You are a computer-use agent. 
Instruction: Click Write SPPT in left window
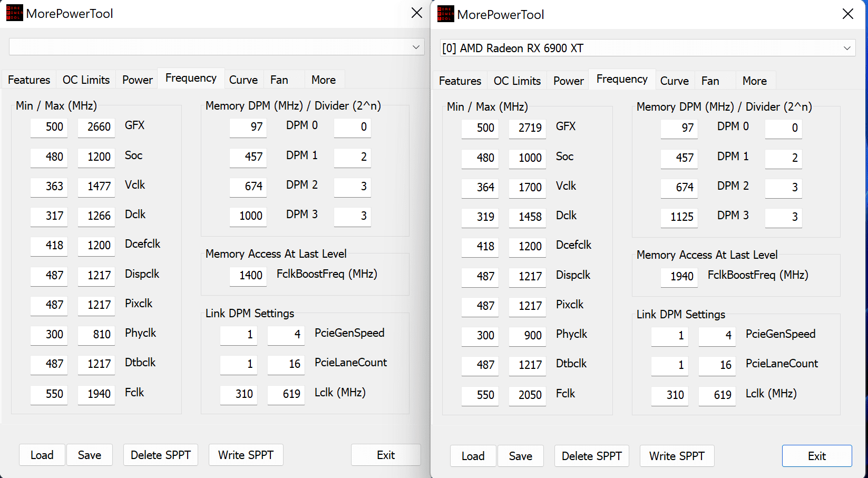point(246,455)
